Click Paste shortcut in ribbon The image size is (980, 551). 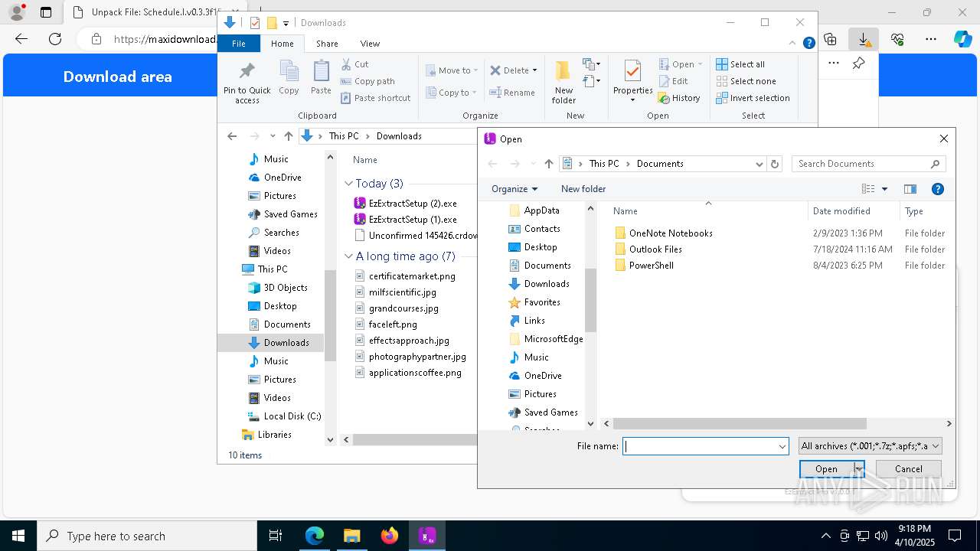click(375, 98)
